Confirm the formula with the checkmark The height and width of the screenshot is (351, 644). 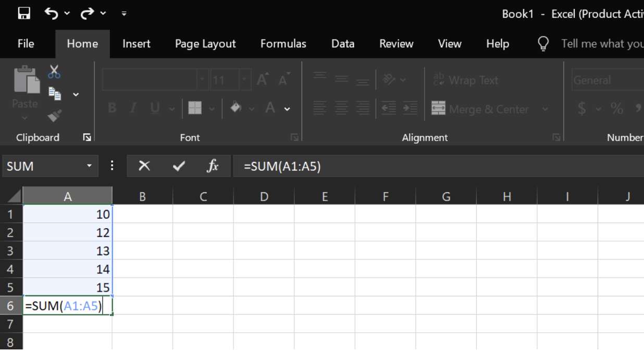(x=179, y=166)
